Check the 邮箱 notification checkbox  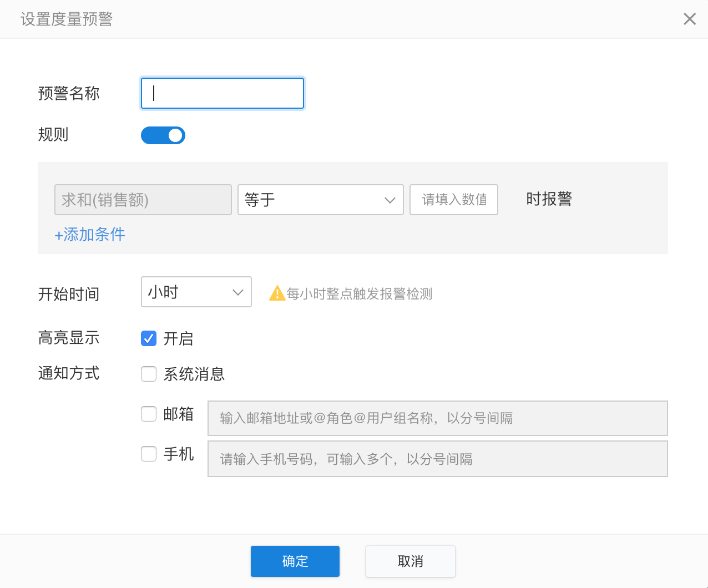point(149,414)
